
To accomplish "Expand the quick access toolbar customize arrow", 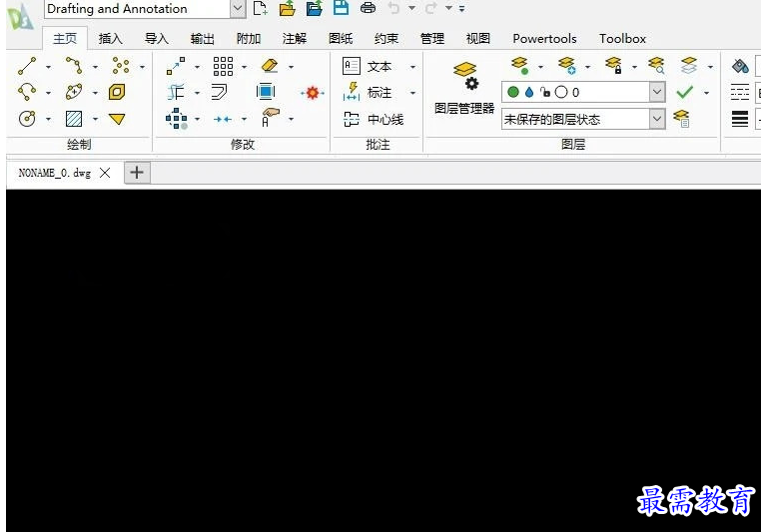I will [x=461, y=8].
